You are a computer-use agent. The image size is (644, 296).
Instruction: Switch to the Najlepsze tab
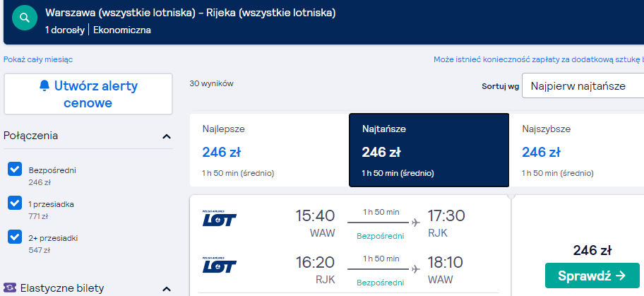pos(269,150)
